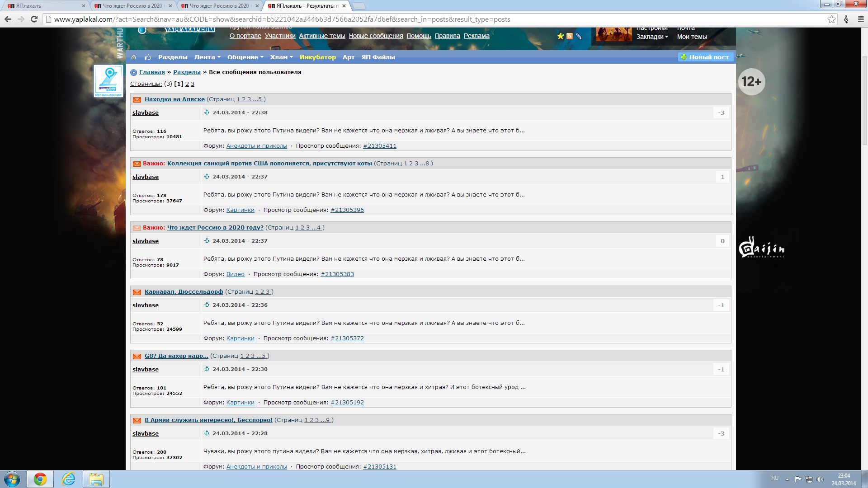Open the Инкубатор menu item
This screenshot has height=488, width=868.
[x=317, y=57]
